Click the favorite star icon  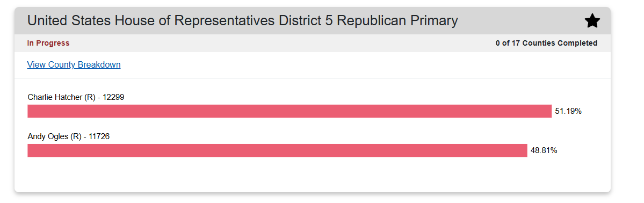pos(592,20)
